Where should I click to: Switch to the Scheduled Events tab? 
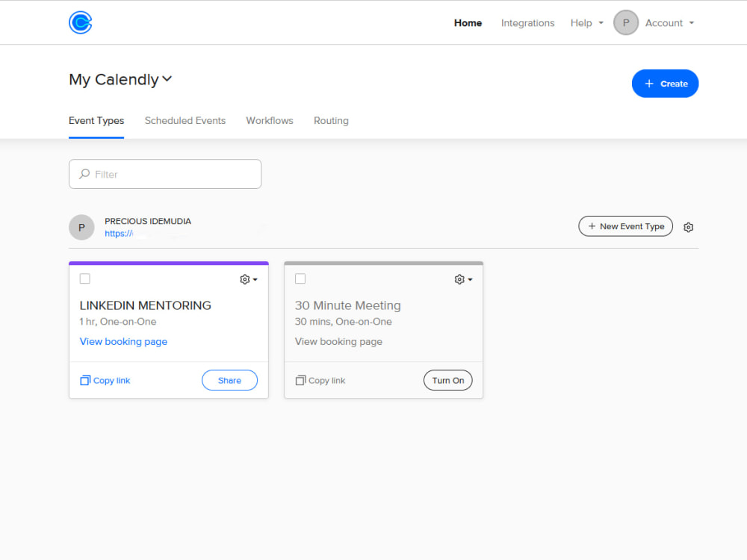click(x=185, y=121)
